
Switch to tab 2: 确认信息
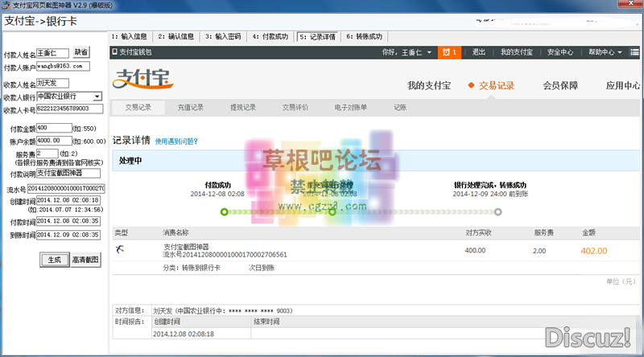[176, 36]
